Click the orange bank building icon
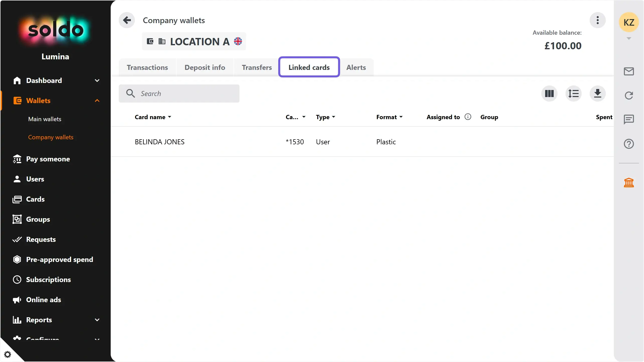This screenshot has width=644, height=362. coord(629,183)
